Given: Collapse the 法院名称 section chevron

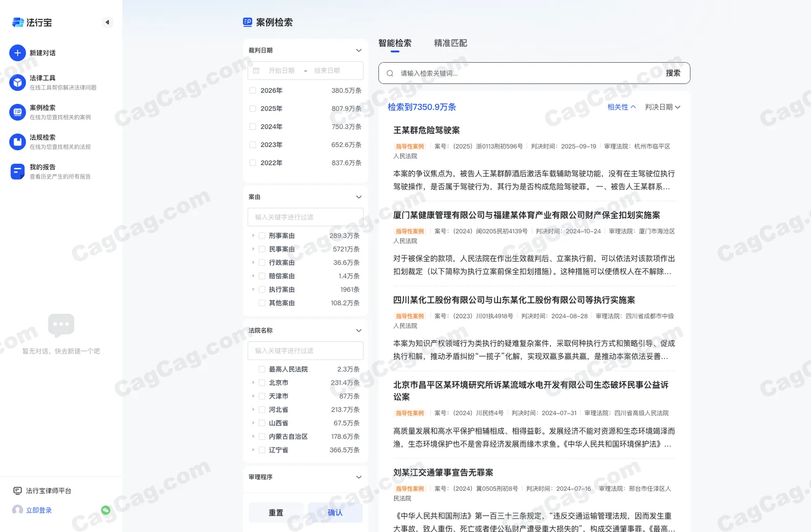Looking at the screenshot, I should click(358, 330).
